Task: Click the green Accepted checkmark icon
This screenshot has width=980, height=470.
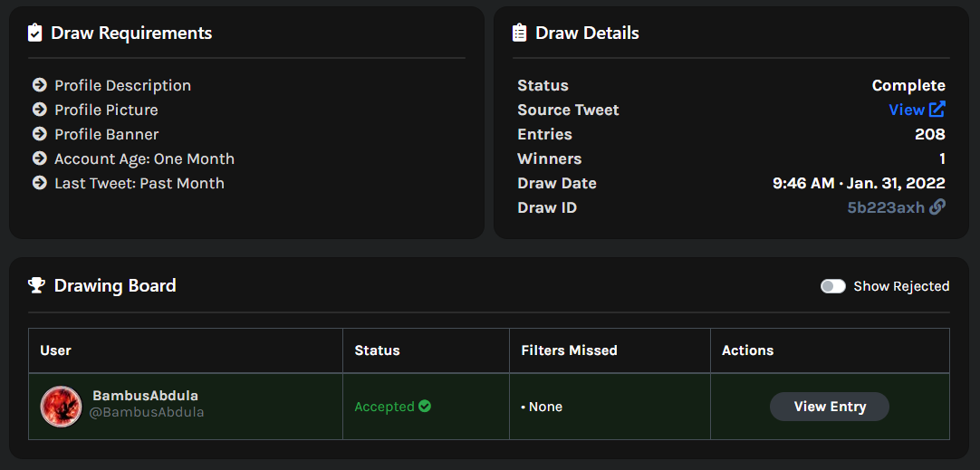Action: [x=425, y=407]
